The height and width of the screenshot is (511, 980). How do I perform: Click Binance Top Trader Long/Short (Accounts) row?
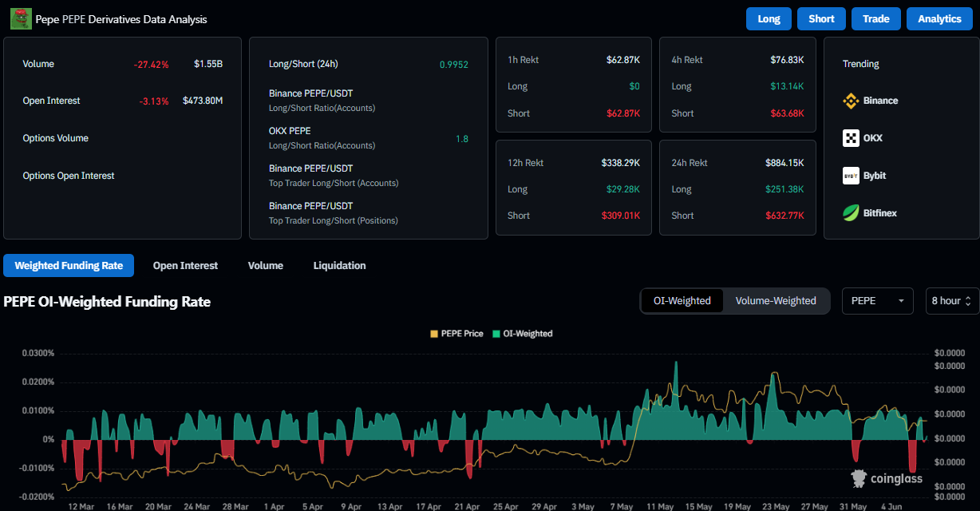coord(369,176)
